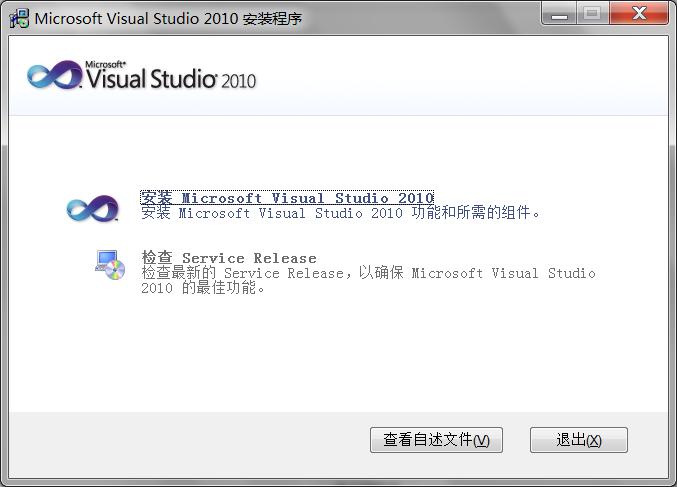Click the 查看自述文件(V) button

point(436,440)
